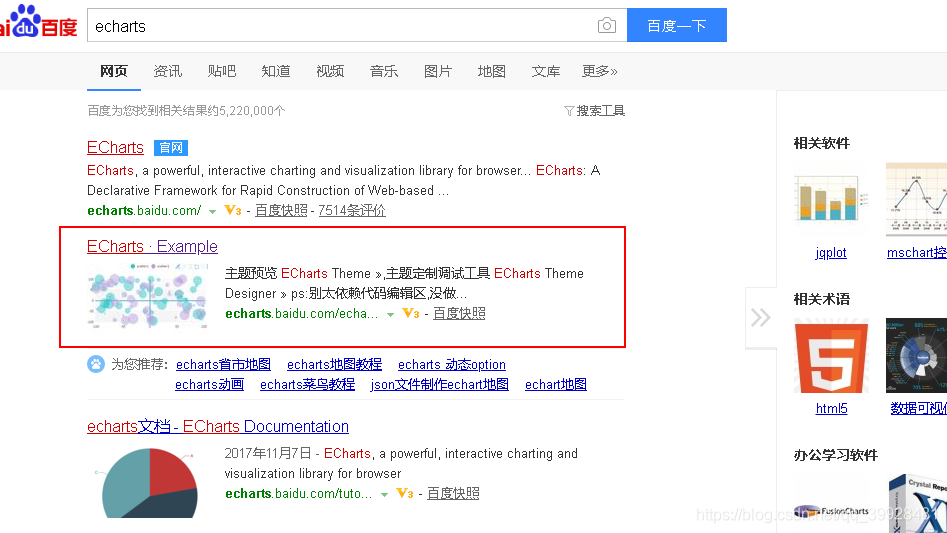
Task: Open 百度快照 for first ECharts result
Action: coord(281,210)
